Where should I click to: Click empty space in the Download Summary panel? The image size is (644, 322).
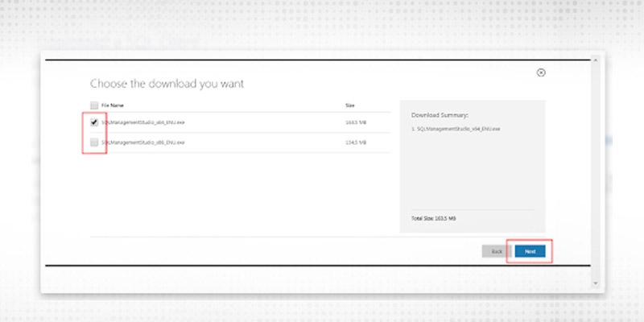coord(472,173)
